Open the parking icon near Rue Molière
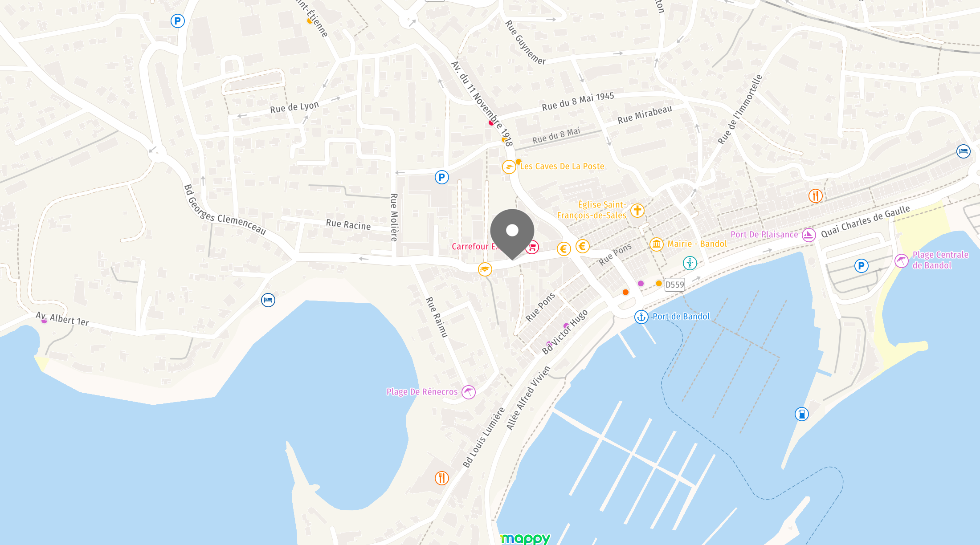 (442, 177)
